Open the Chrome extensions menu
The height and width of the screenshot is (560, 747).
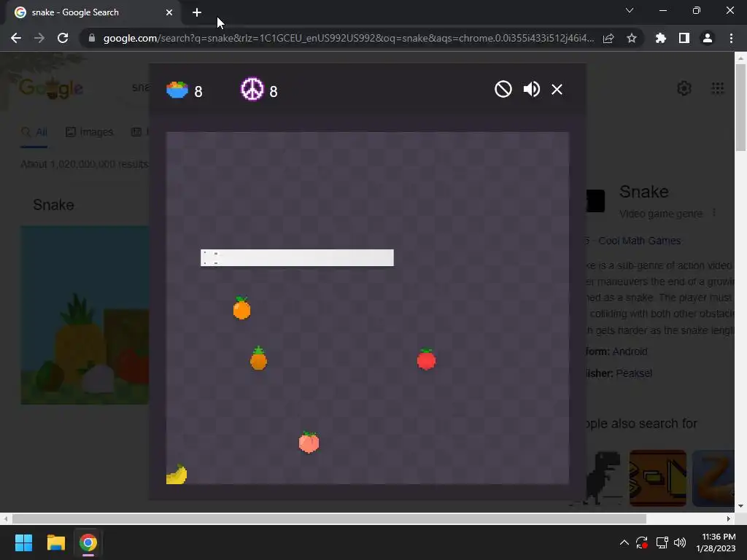coord(661,38)
